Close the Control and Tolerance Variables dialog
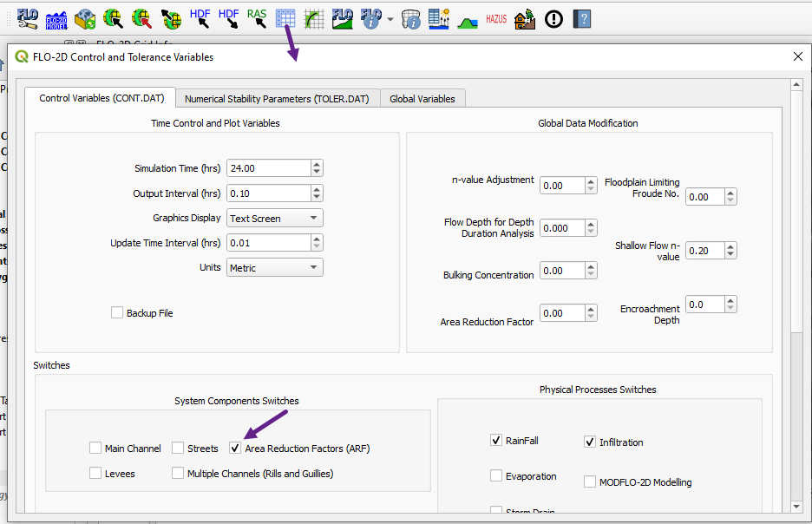The width and height of the screenshot is (812, 524). [x=797, y=56]
